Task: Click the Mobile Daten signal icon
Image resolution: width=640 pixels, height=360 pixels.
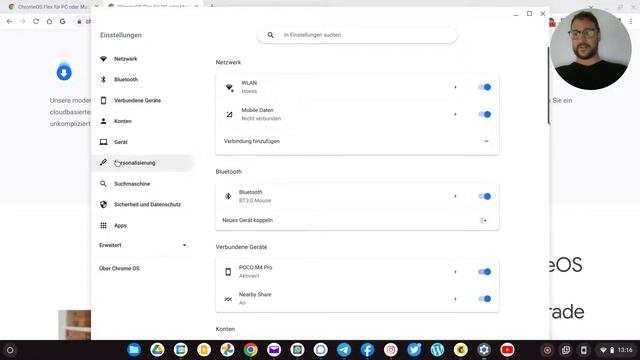Action: pos(229,115)
